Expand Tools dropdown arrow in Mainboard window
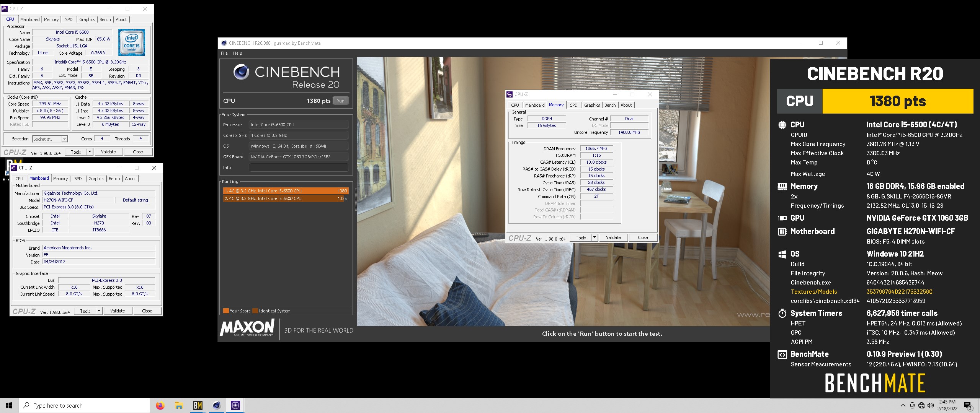 click(99, 311)
